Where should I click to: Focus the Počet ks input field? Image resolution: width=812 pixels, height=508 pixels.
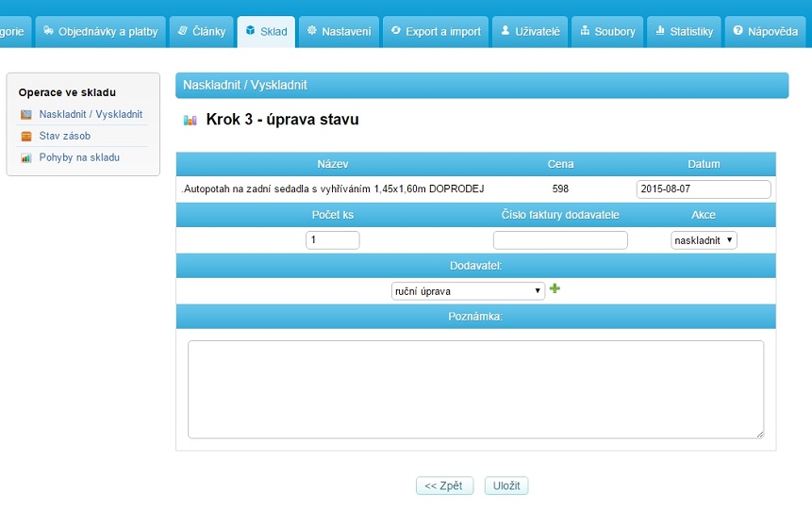332,240
